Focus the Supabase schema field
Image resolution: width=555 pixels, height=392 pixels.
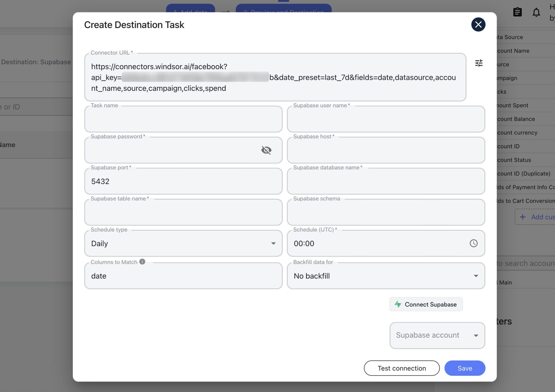click(x=386, y=212)
